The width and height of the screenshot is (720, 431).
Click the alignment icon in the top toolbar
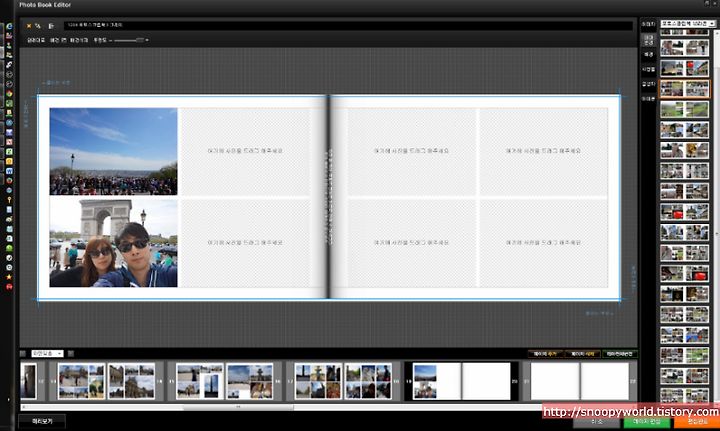tap(51, 26)
